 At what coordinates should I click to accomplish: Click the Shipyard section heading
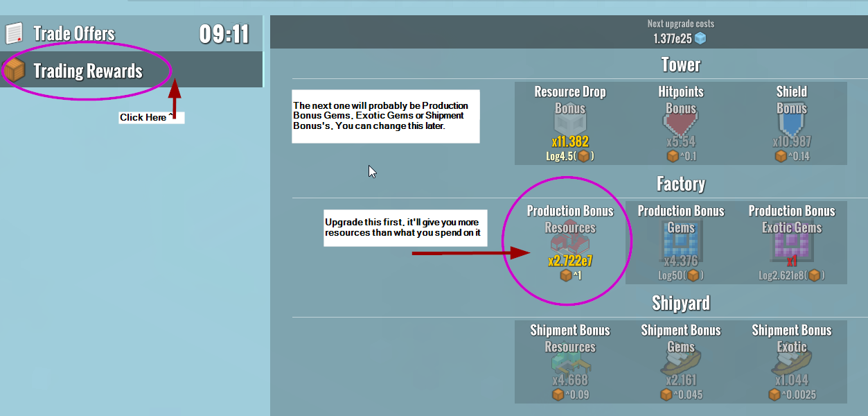681,303
